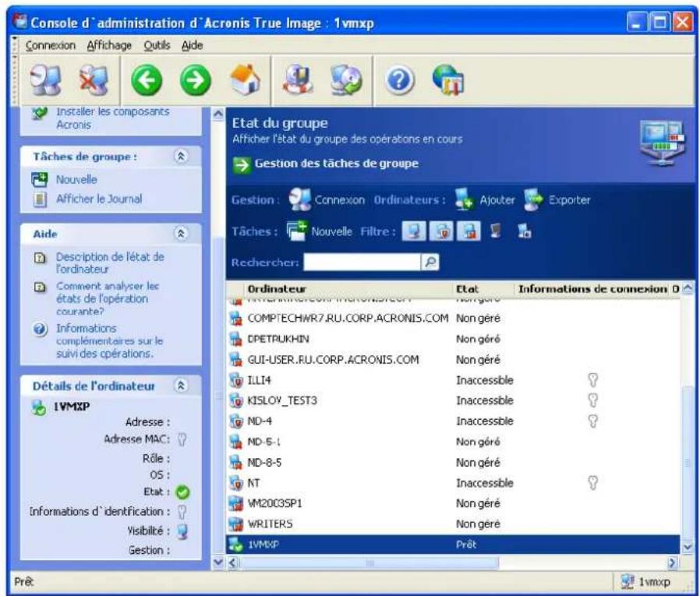Screen dimensions: 700x596
Task: Click the Nouvelle task icon beside Tâches
Action: pyautogui.click(x=296, y=231)
